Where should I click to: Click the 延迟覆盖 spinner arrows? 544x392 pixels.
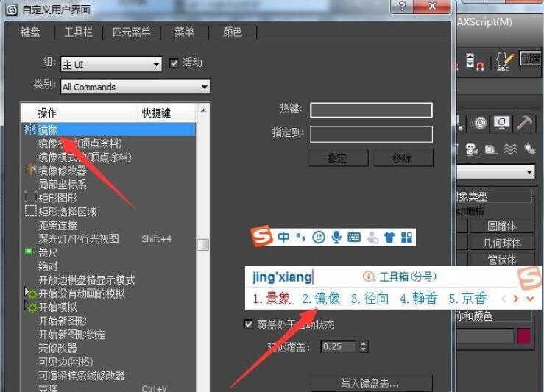pos(363,346)
